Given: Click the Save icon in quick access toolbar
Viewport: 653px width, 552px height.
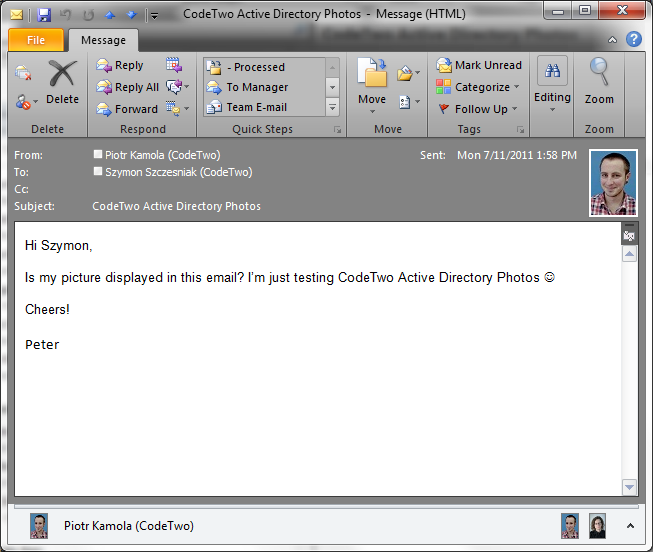Looking at the screenshot, I should [x=44, y=15].
